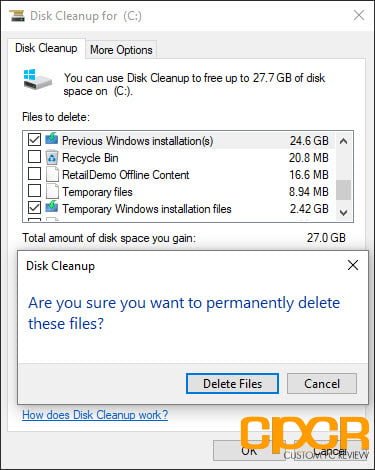Viewport: 375px width, 470px height.
Task: Click the Previous Windows installation(s) icon
Action: [x=52, y=139]
